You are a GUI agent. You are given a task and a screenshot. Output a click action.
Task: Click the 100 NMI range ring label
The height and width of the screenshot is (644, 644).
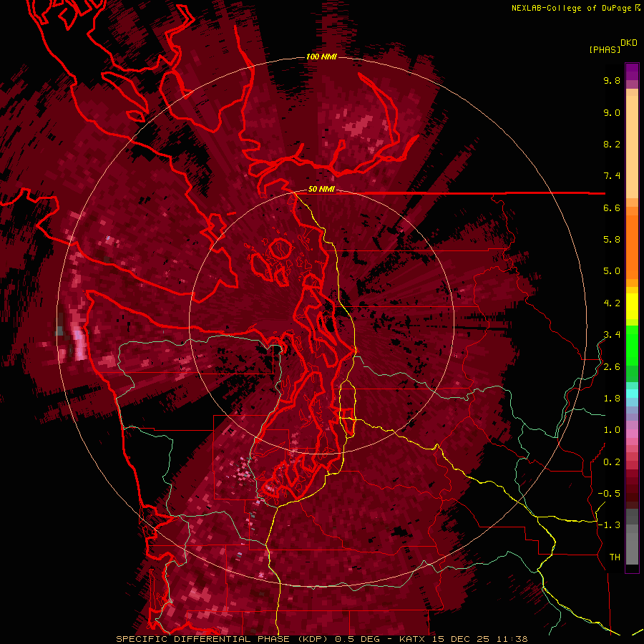point(321,57)
